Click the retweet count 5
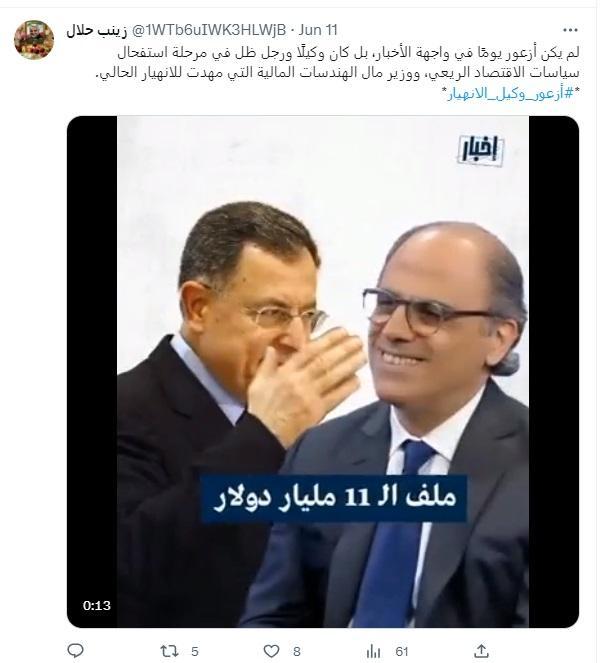 pos(195,651)
